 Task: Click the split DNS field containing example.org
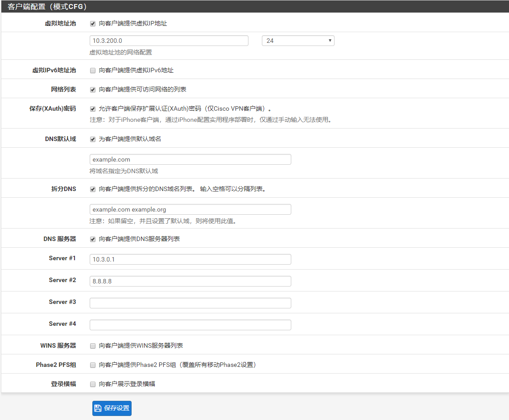click(x=190, y=209)
